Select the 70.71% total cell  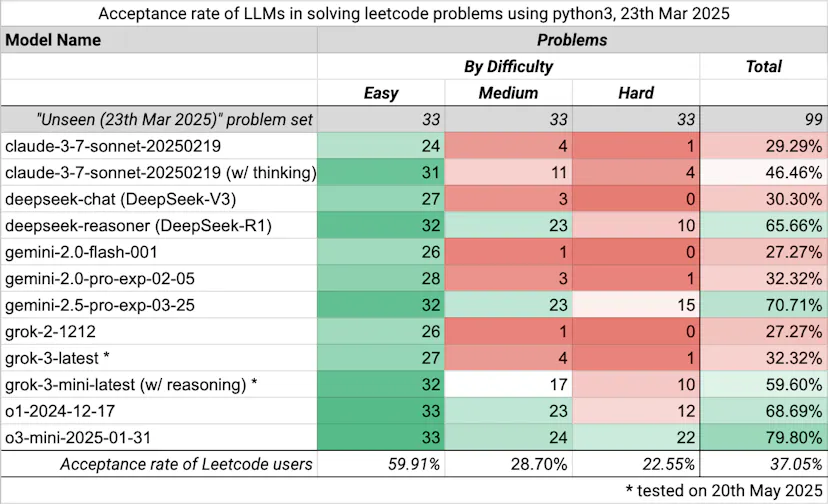click(x=763, y=305)
